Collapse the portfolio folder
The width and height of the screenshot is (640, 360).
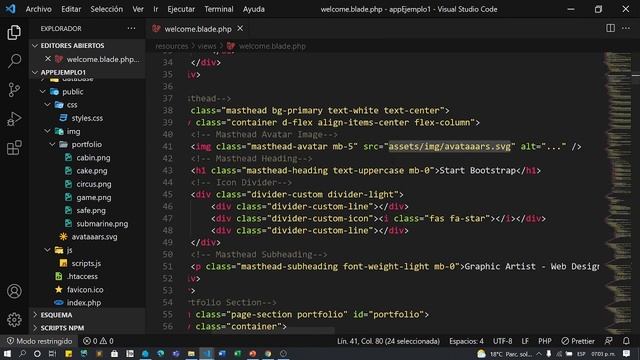pos(53,144)
